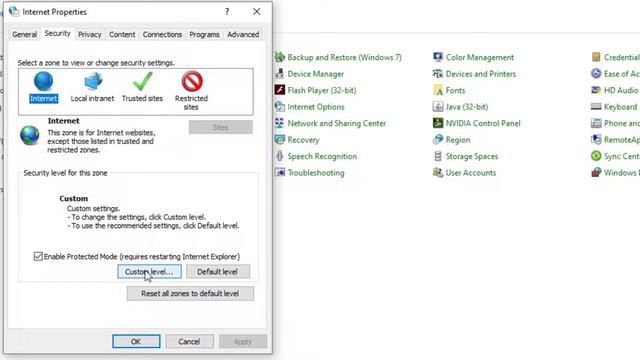Viewport: 640px width, 360px height.
Task: Click the Flash Player icon
Action: point(280,90)
